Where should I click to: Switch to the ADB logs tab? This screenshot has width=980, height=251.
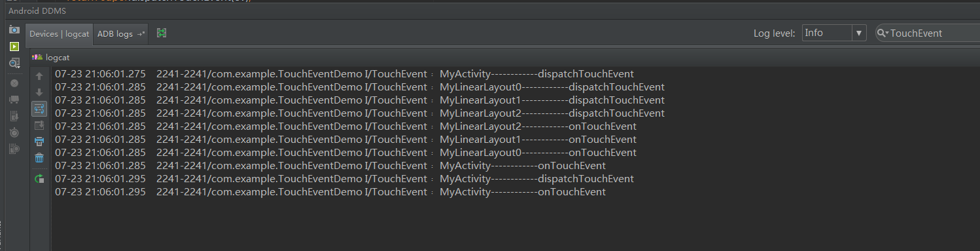pyautogui.click(x=121, y=33)
